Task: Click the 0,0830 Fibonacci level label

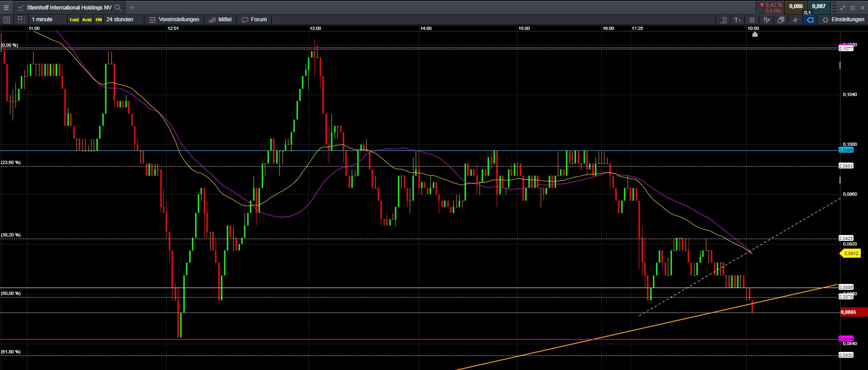Action: [846, 356]
